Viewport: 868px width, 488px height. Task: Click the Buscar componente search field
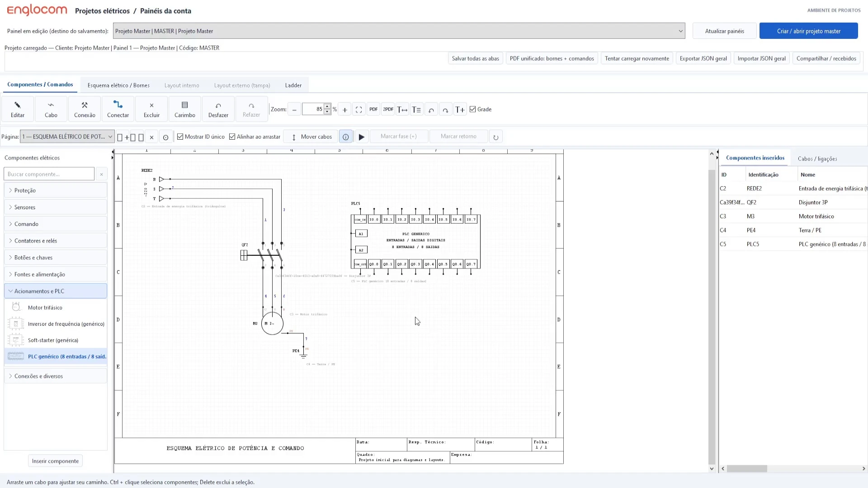pos(49,174)
